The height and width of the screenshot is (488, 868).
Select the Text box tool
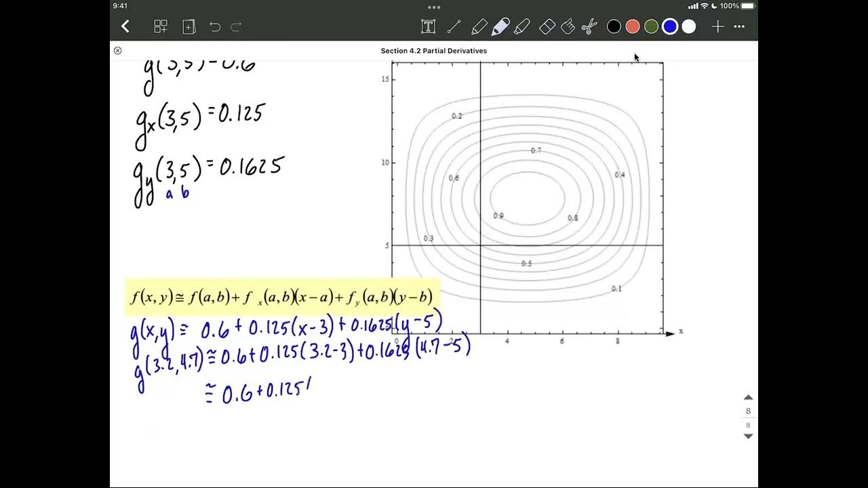428,26
